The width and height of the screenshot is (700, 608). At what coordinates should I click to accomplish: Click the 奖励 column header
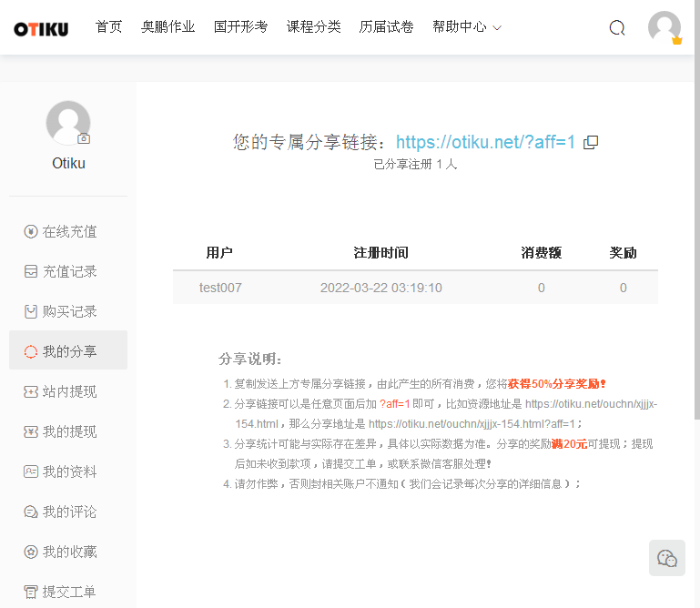pyautogui.click(x=623, y=253)
